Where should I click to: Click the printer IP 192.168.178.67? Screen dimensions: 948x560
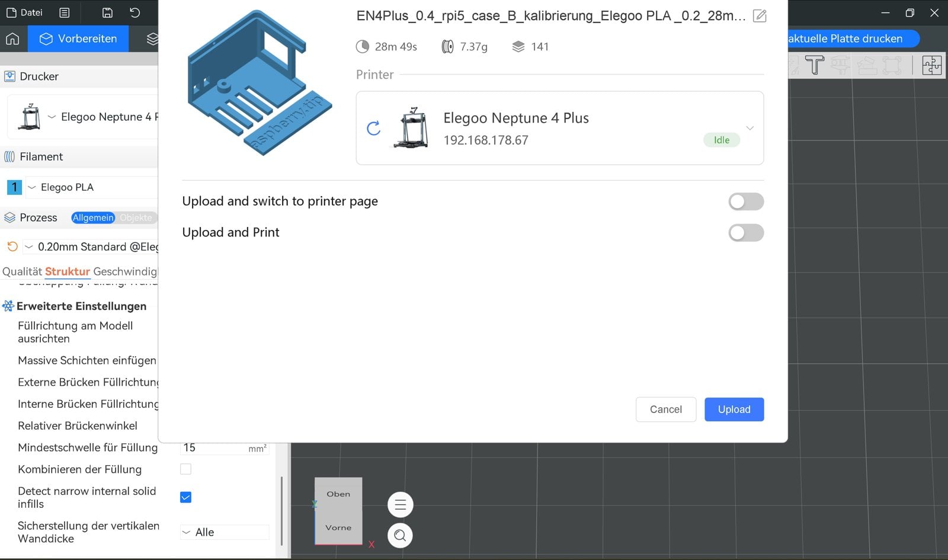coord(486,140)
